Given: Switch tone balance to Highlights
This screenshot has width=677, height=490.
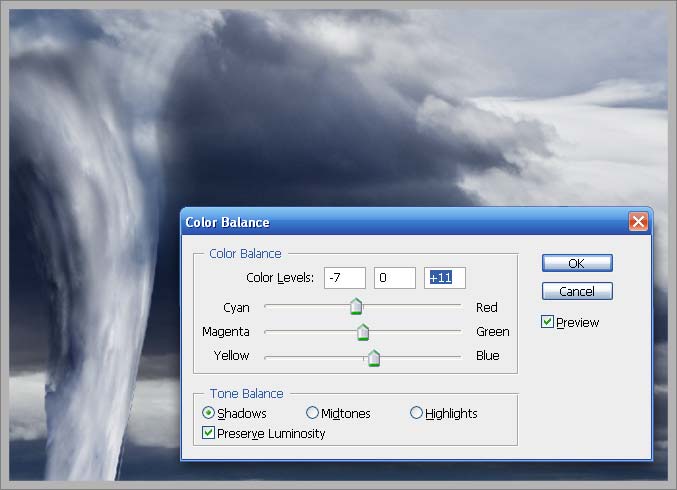Looking at the screenshot, I should (416, 413).
